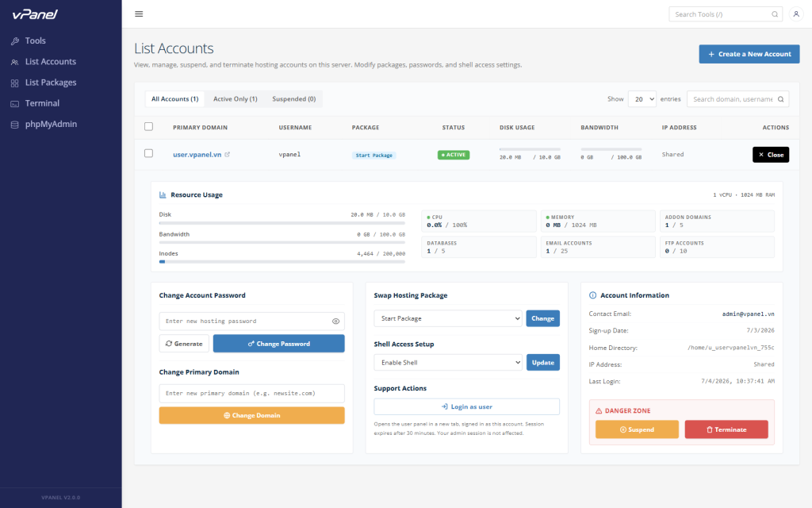This screenshot has height=508, width=812.
Task: Click the DATABASES card
Action: point(479,248)
